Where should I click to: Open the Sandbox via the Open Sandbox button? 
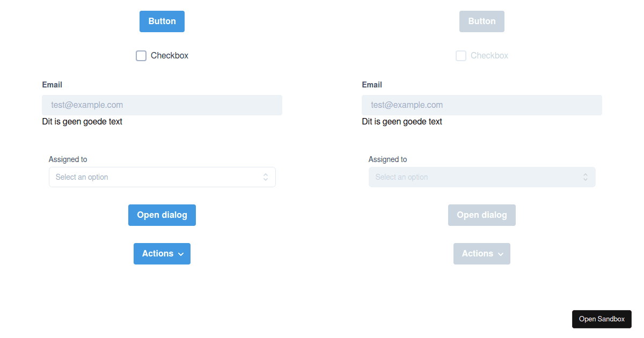point(602,319)
